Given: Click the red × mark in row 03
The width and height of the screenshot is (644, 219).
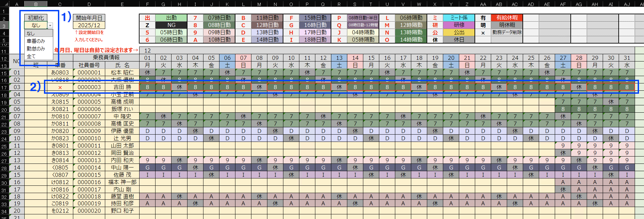Looking at the screenshot, I should (60, 87).
